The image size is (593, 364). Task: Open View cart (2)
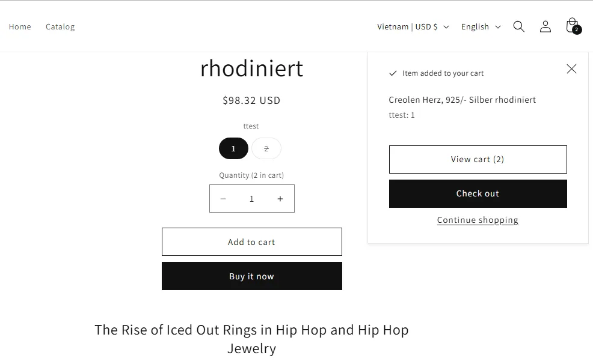pos(478,159)
